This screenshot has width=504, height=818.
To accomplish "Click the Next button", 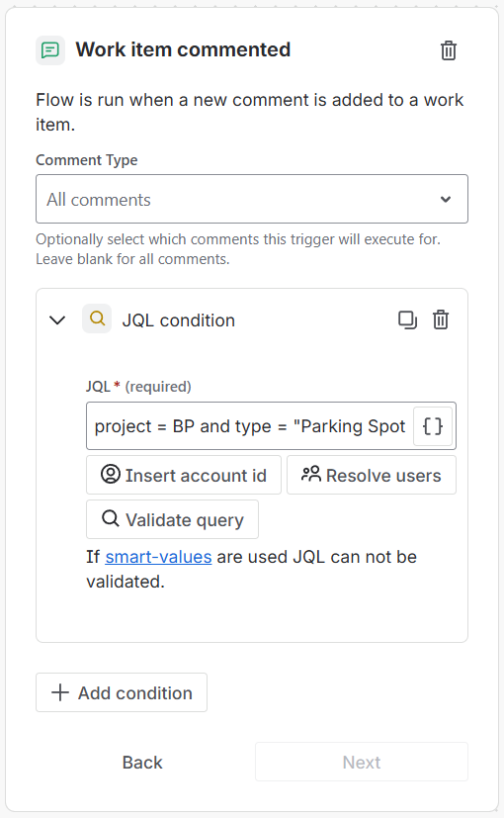I will (x=362, y=763).
